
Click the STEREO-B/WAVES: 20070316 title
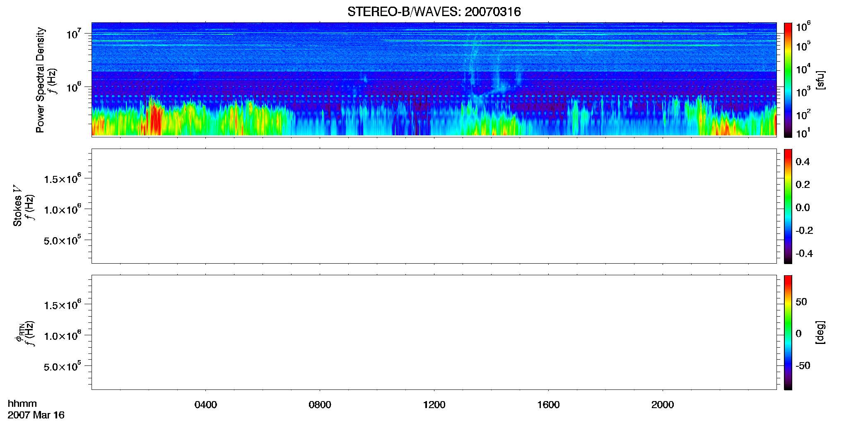(434, 12)
